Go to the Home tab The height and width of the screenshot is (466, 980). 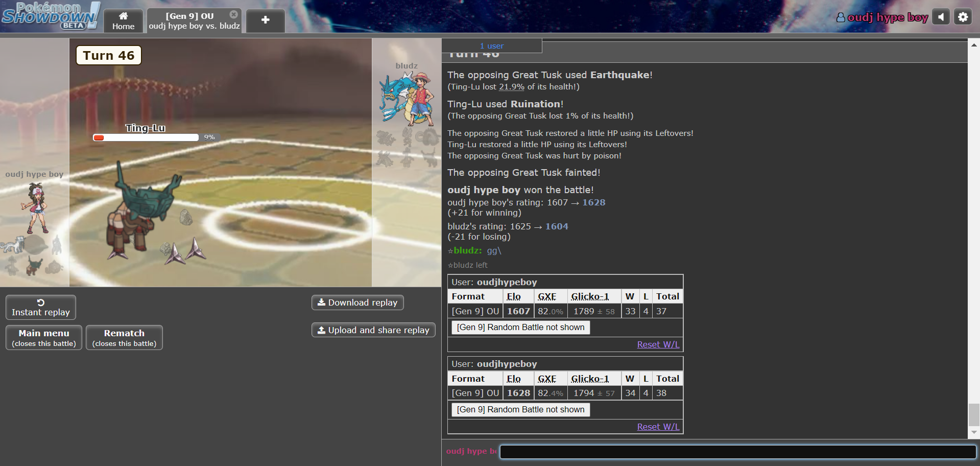124,21
